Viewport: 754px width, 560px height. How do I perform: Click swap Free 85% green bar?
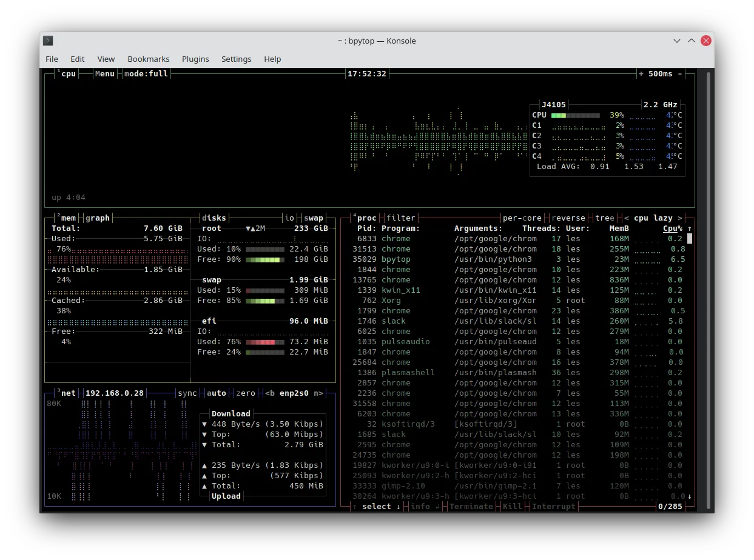pos(265,301)
